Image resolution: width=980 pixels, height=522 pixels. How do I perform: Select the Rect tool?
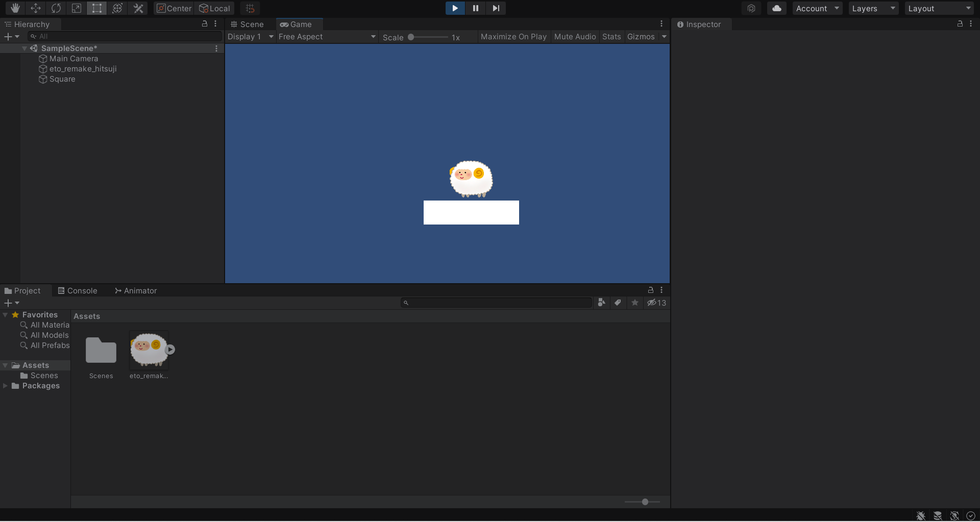click(96, 8)
